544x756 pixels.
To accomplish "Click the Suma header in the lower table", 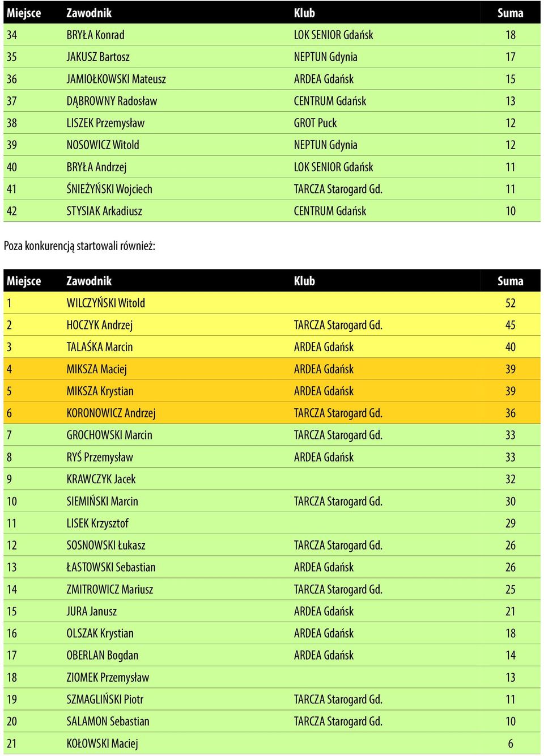I will [x=510, y=281].
